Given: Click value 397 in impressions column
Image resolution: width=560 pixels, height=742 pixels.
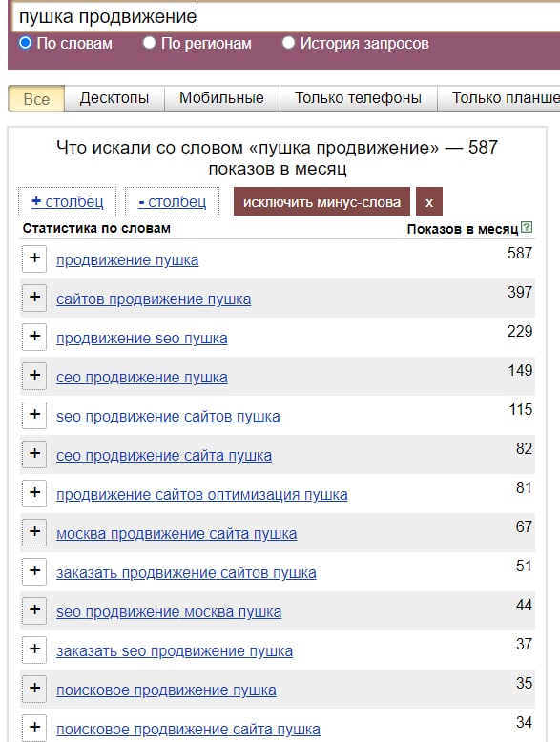Looking at the screenshot, I should [520, 292].
